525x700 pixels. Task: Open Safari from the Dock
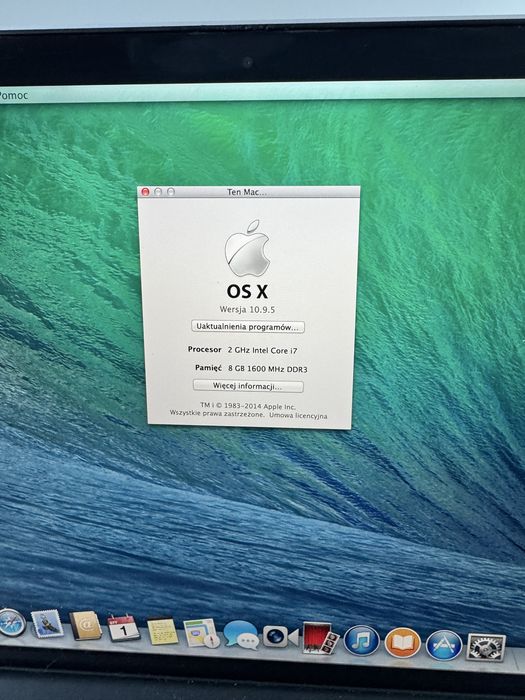click(12, 622)
